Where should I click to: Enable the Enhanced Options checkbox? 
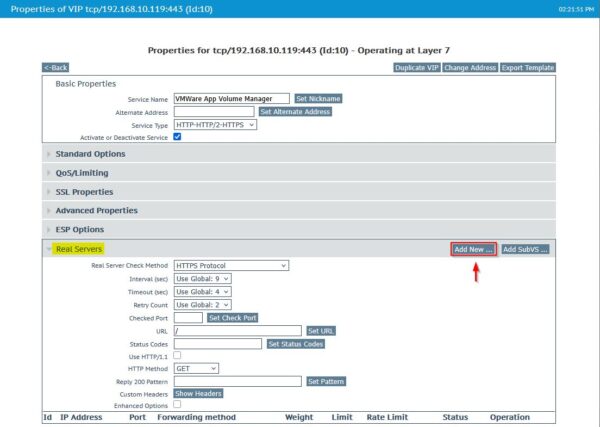coord(177,404)
